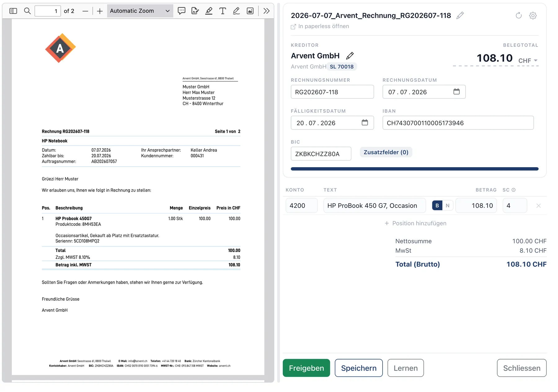This screenshot has height=392, width=558.
Task: Show more PDF toolbar tools
Action: click(266, 11)
